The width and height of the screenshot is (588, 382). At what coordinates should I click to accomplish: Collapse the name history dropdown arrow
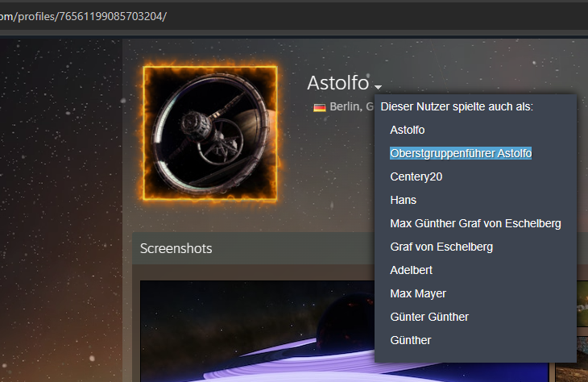pyautogui.click(x=378, y=86)
